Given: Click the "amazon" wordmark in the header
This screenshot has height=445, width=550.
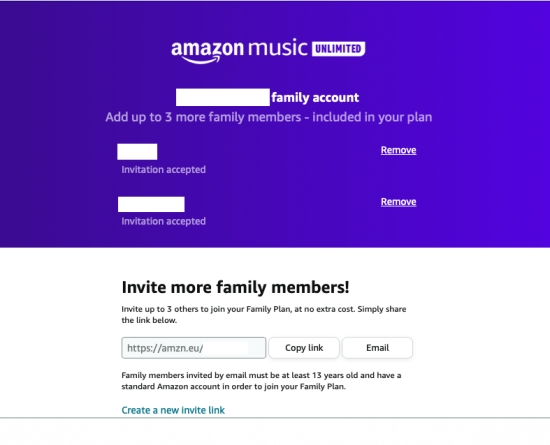Looking at the screenshot, I should click(207, 48).
